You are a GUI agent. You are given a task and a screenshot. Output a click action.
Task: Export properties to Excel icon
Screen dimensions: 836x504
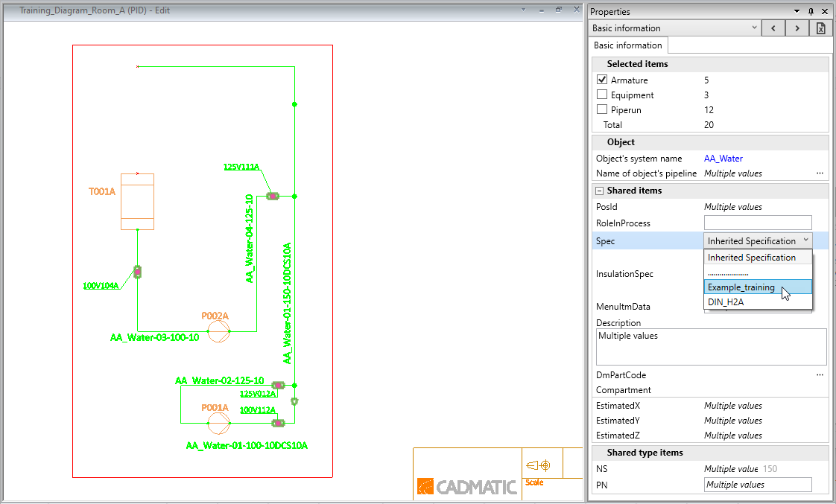click(x=821, y=28)
